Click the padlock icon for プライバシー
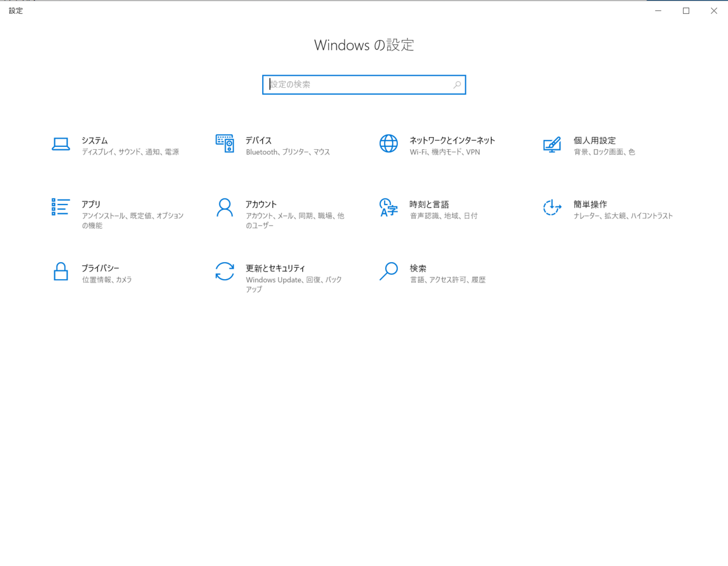The image size is (728, 566). point(61,272)
